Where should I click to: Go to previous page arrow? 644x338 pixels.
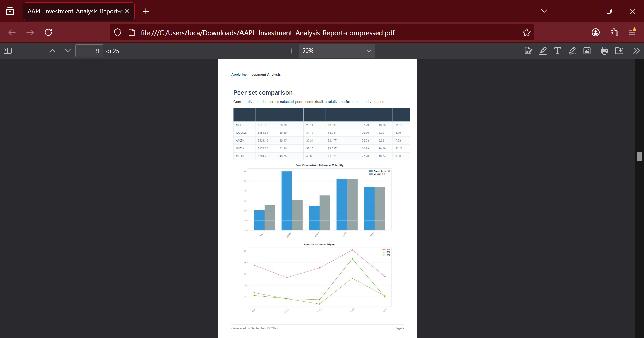tap(52, 51)
